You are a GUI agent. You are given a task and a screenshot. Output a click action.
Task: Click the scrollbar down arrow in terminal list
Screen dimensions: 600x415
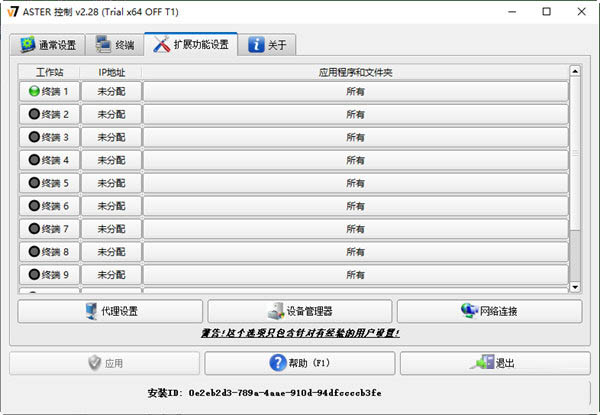click(575, 288)
